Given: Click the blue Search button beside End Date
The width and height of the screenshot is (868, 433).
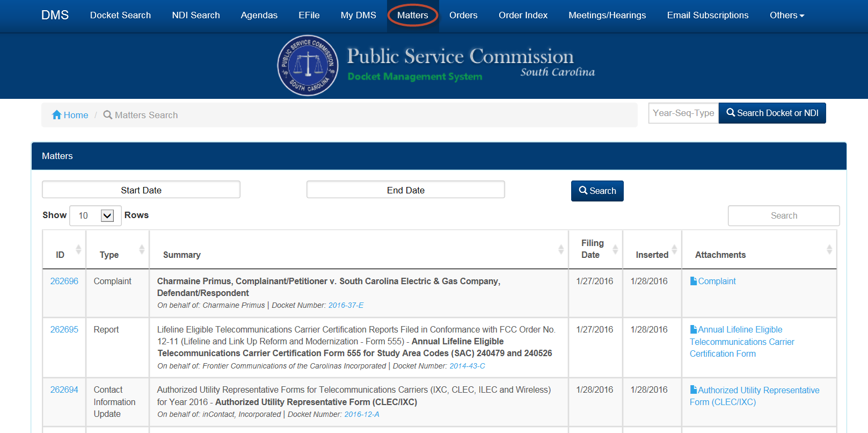Looking at the screenshot, I should 597,191.
